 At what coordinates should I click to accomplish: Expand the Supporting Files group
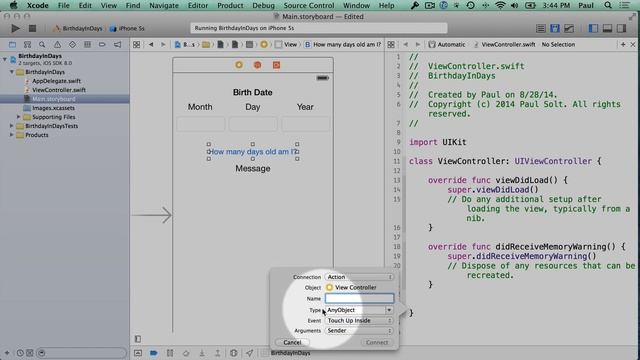point(18,117)
